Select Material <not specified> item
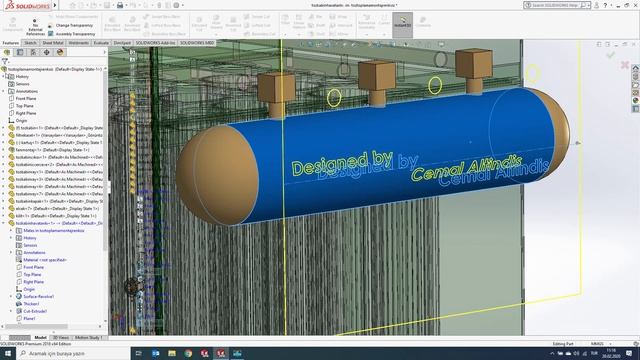 coord(44,260)
